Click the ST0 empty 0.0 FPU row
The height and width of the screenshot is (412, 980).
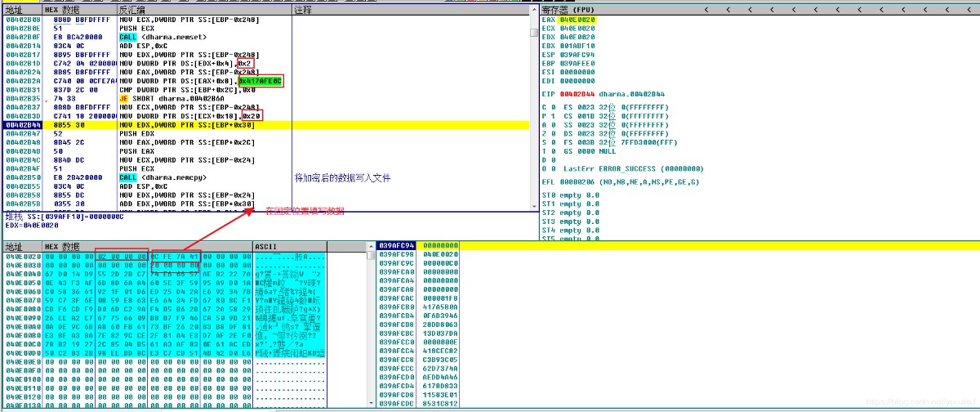point(571,195)
